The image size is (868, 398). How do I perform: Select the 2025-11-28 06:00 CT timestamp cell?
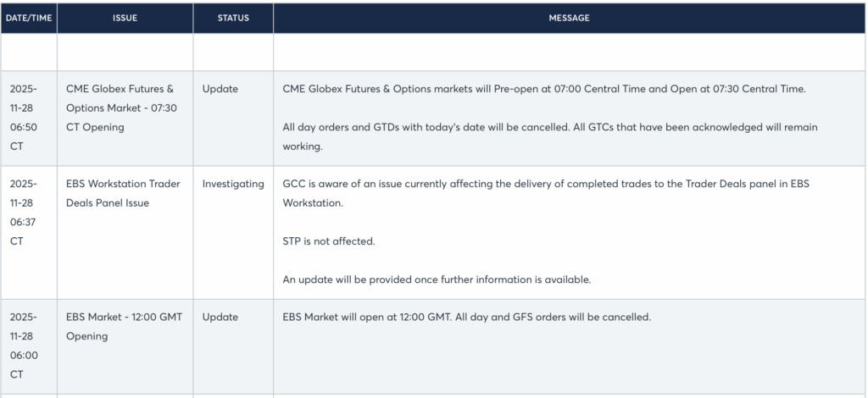pyautogui.click(x=24, y=345)
